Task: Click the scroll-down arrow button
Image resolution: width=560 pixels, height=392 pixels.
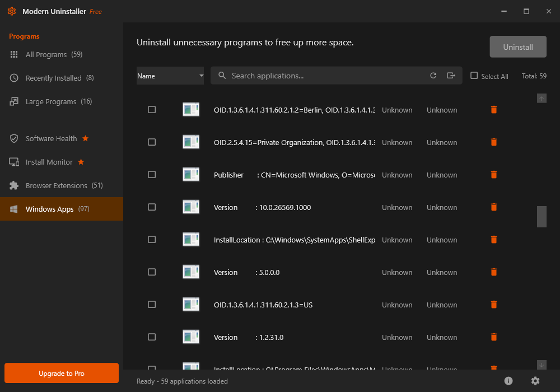Action: [x=542, y=365]
